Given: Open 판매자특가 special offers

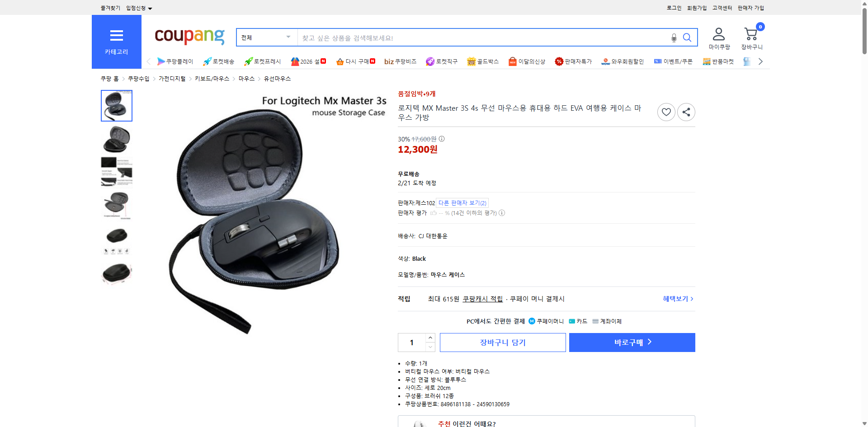Looking at the screenshot, I should pyautogui.click(x=573, y=61).
